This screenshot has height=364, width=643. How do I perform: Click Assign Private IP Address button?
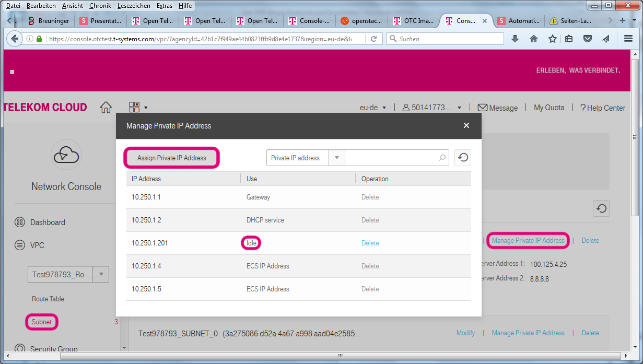tap(172, 158)
